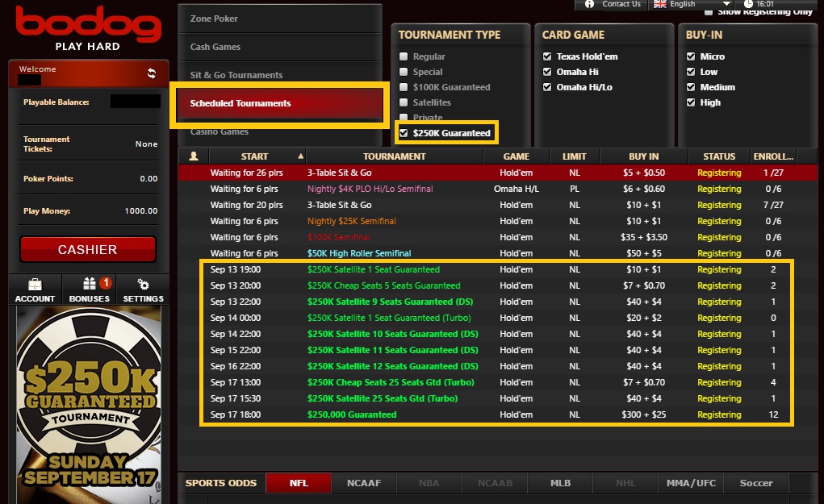This screenshot has width=824, height=504.
Task: Open the $250K Guaranteed Tournament promo banner
Action: pos(88,404)
